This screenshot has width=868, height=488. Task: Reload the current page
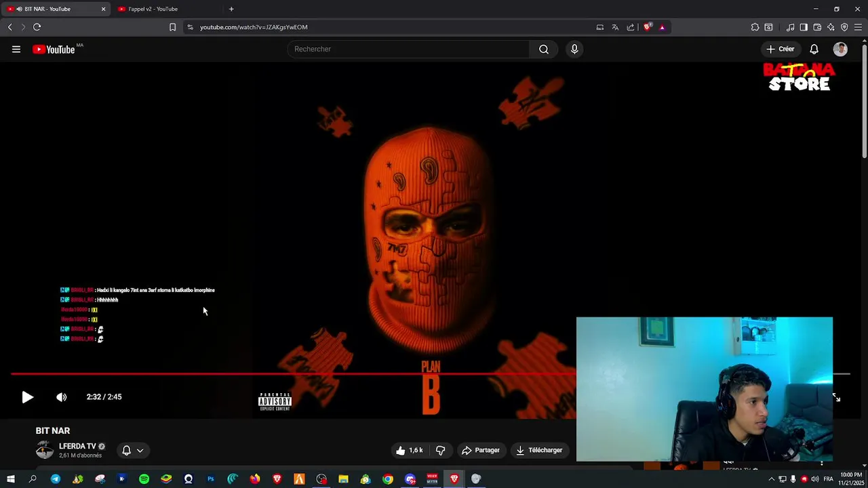pos(37,27)
